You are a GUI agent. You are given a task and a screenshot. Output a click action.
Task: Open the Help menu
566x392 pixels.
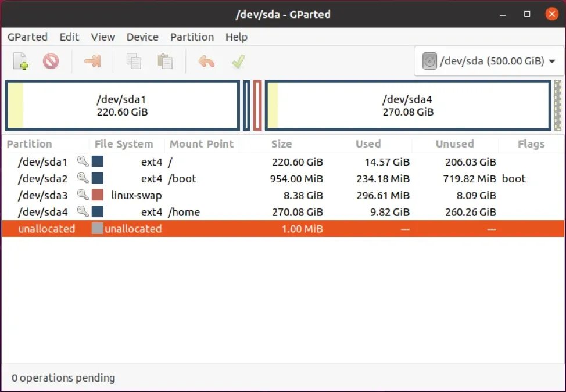coord(237,37)
